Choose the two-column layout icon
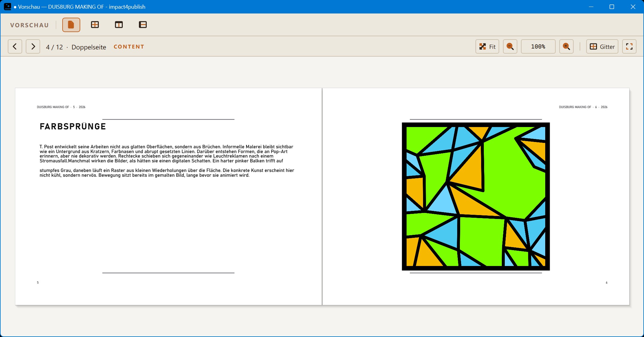This screenshot has width=644, height=337. click(119, 25)
